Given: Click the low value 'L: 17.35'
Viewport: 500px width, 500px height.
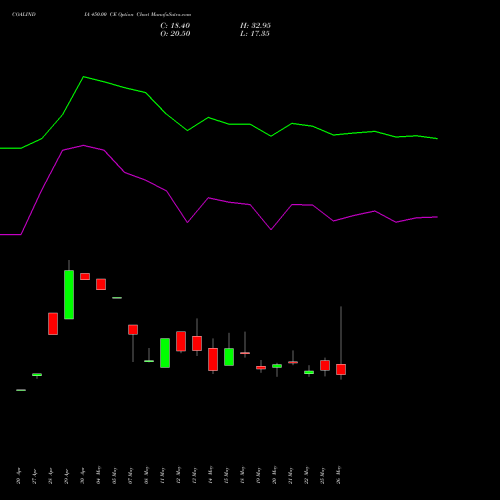Looking at the screenshot, I should click(x=255, y=34).
